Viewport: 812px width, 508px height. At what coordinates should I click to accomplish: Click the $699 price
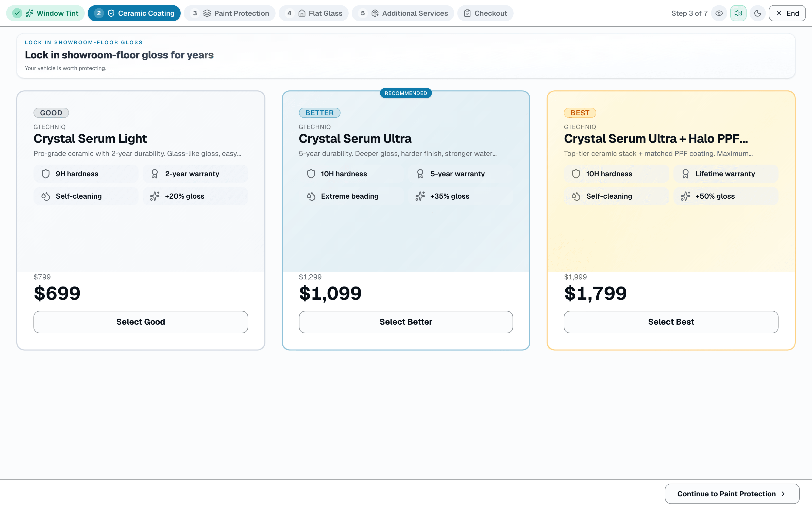click(57, 293)
